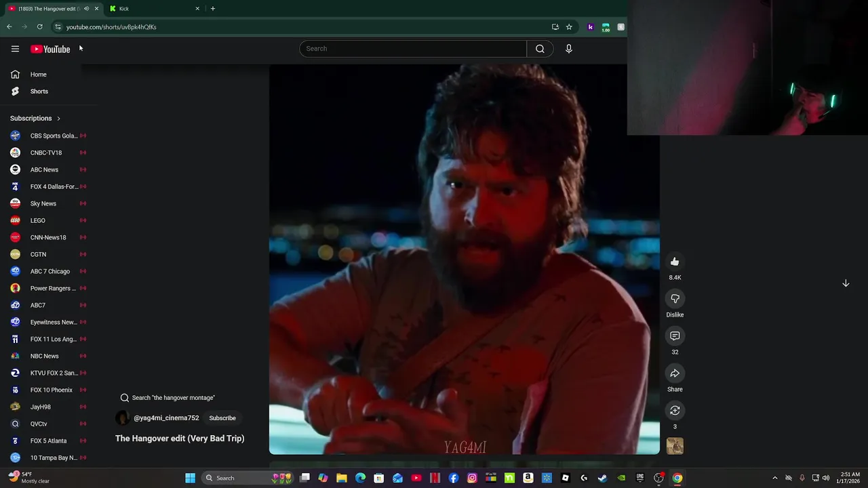Open Power Rangers channel
This screenshot has width=868, height=488.
(47, 288)
